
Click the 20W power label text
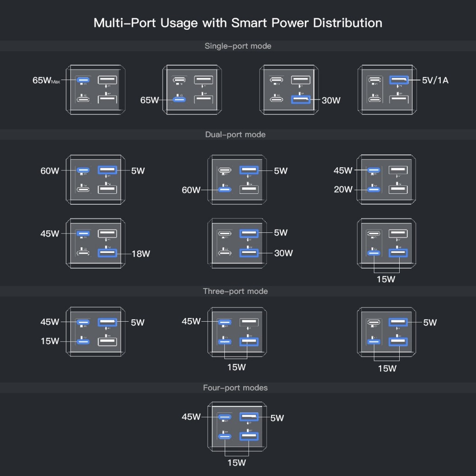click(x=343, y=190)
